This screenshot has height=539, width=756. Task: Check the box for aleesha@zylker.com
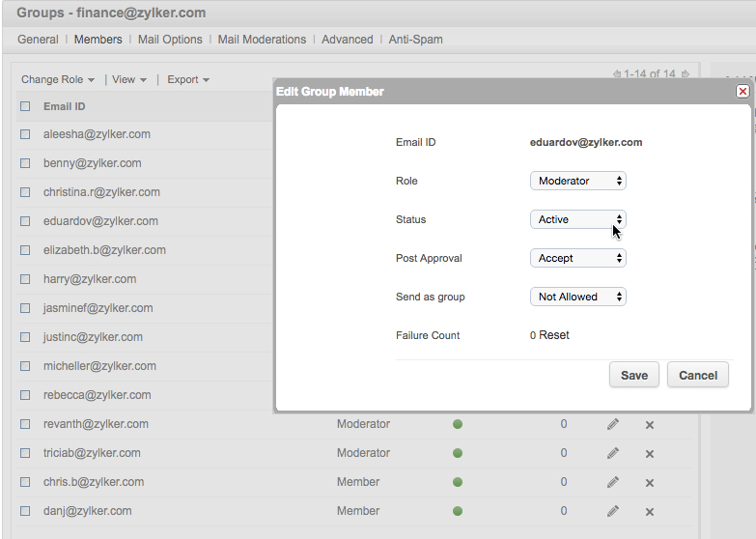(x=26, y=135)
